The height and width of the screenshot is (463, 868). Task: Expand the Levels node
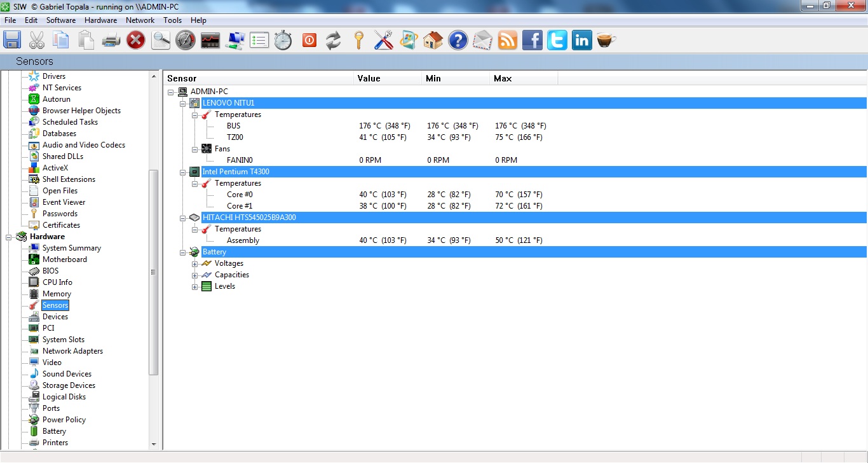[195, 286]
